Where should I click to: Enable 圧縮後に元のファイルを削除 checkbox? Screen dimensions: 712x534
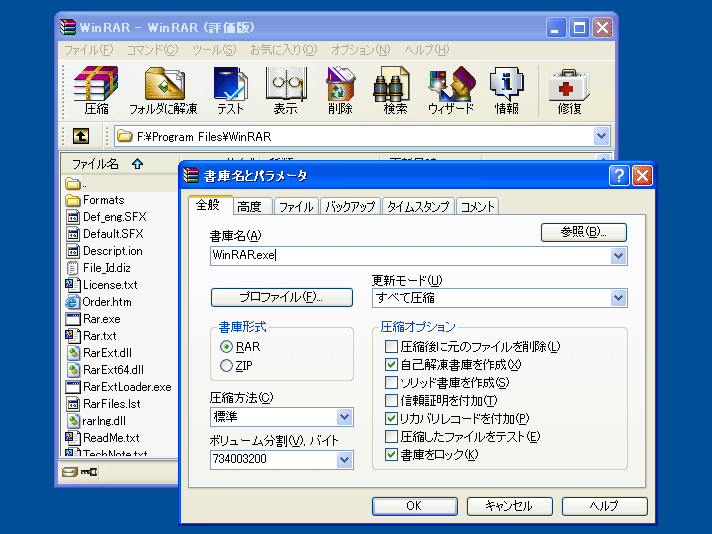point(391,346)
